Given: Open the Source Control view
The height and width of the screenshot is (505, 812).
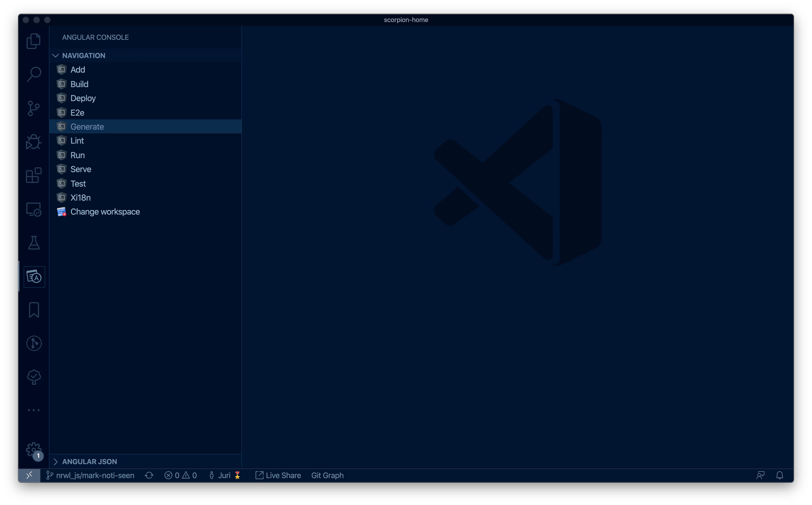Looking at the screenshot, I should point(34,108).
